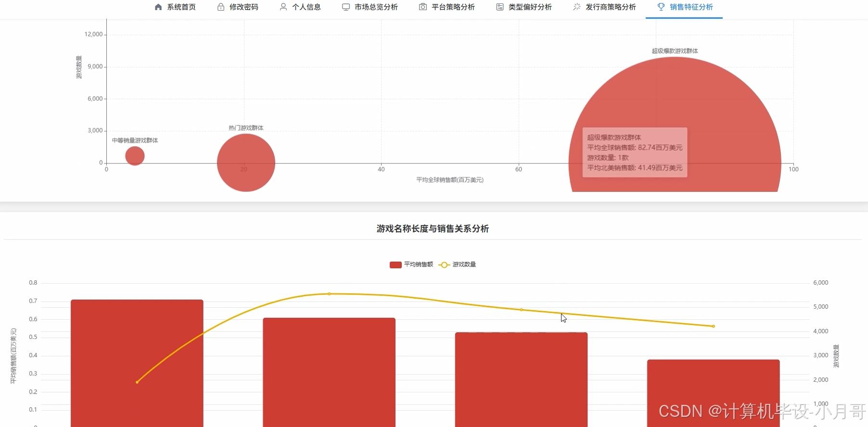The image size is (868, 427).
Task: Click the home icon beside 系统首页
Action: 158,7
